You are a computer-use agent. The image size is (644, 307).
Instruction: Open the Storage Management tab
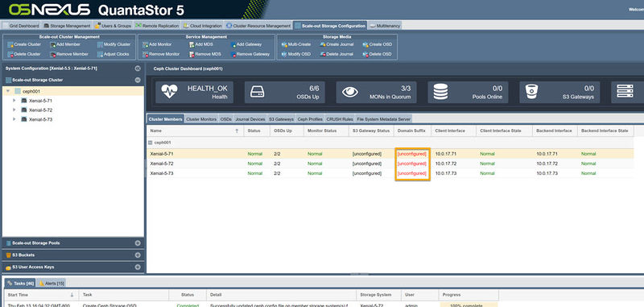point(67,26)
